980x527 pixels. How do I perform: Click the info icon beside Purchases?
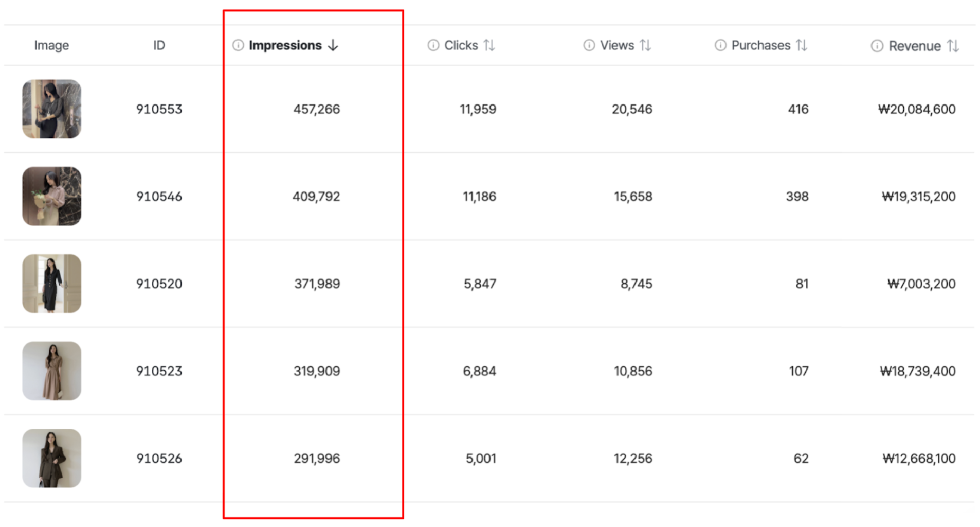pyautogui.click(x=720, y=45)
